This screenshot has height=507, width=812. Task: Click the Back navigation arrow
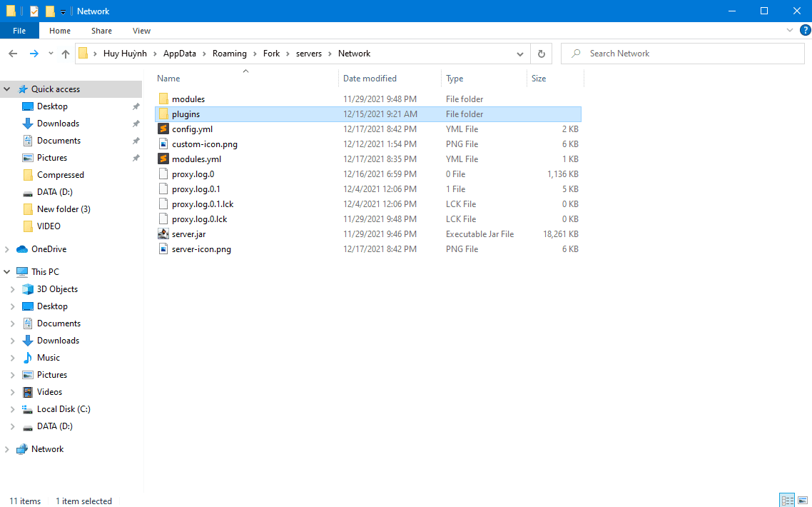tap(13, 54)
